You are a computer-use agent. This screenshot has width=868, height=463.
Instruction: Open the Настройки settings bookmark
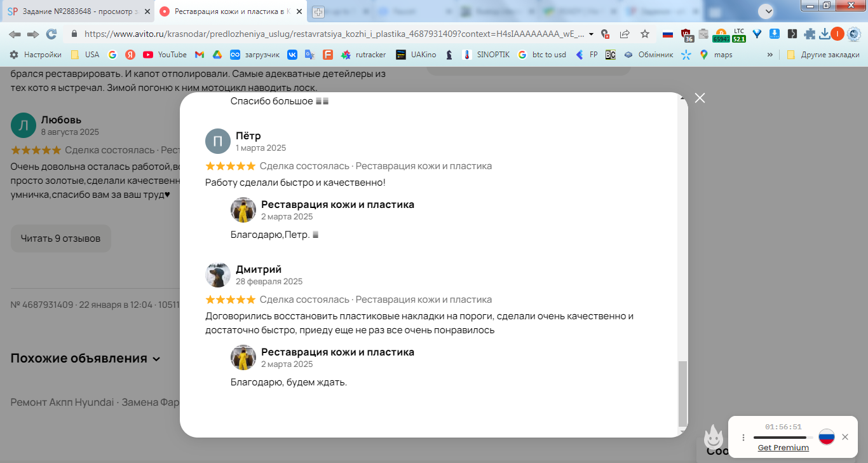click(35, 55)
